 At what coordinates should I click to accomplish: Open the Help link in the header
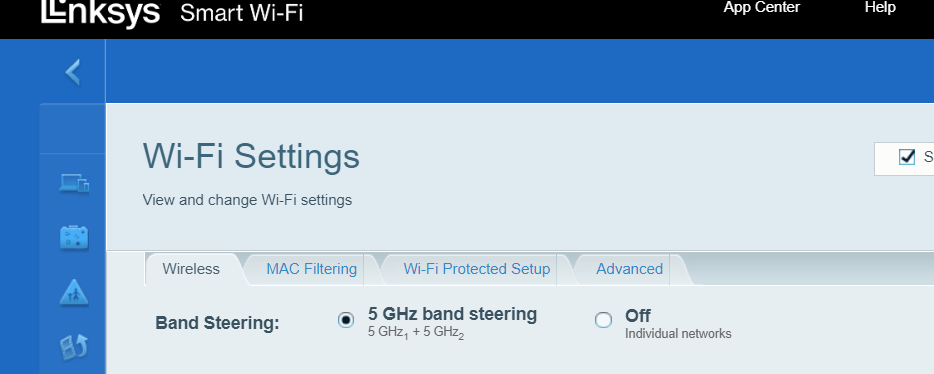pyautogui.click(x=880, y=8)
